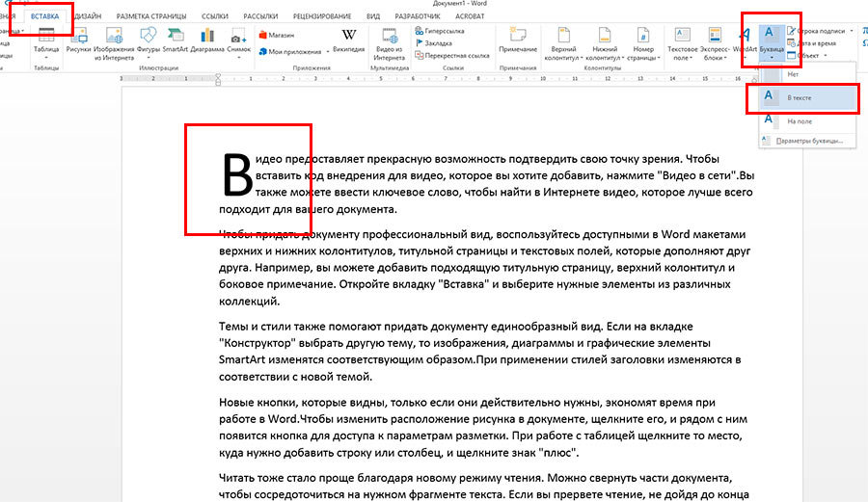Image resolution: width=868 pixels, height=502 pixels.
Task: Insert a Строка подписи signature line
Action: 816,31
